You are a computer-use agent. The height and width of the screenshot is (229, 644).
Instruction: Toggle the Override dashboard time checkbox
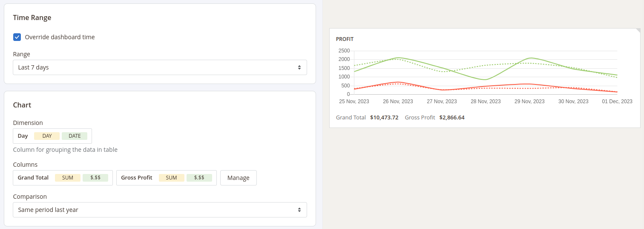pyautogui.click(x=17, y=37)
